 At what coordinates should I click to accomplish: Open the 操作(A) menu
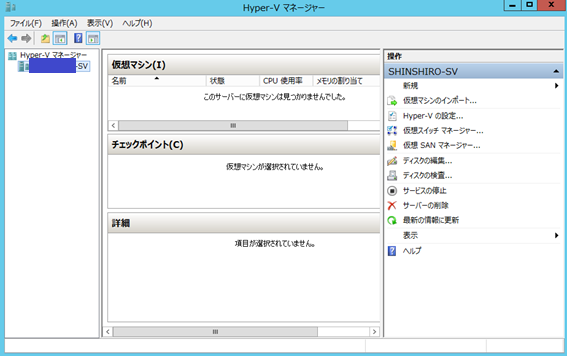64,24
